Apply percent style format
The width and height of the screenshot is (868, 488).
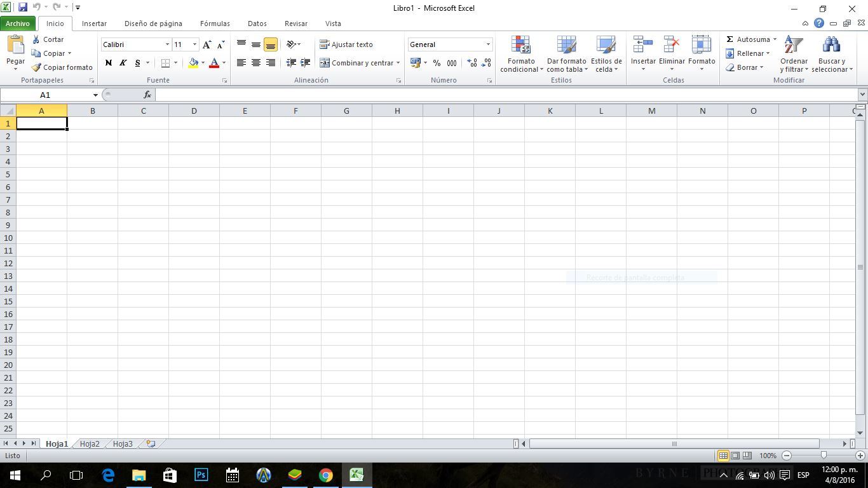[x=437, y=63]
